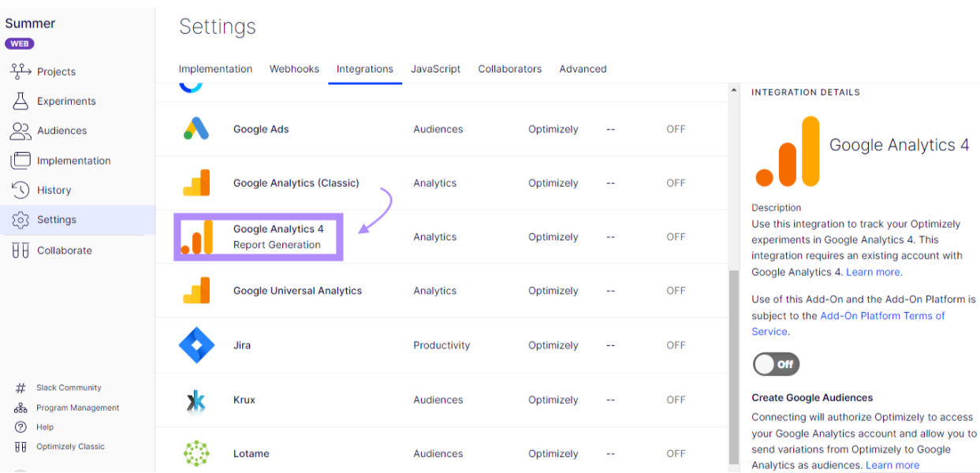980x473 pixels.
Task: Click Learn more link under Create Google Audiences
Action: click(892, 465)
